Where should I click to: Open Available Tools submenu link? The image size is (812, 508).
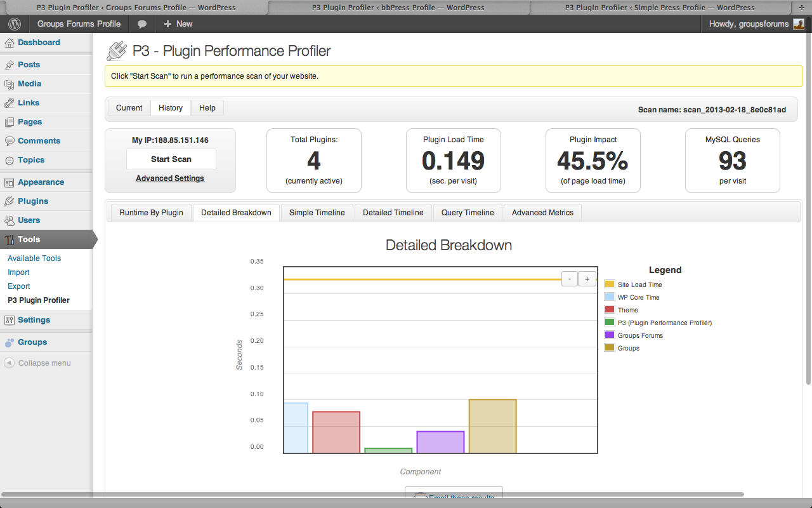point(34,258)
